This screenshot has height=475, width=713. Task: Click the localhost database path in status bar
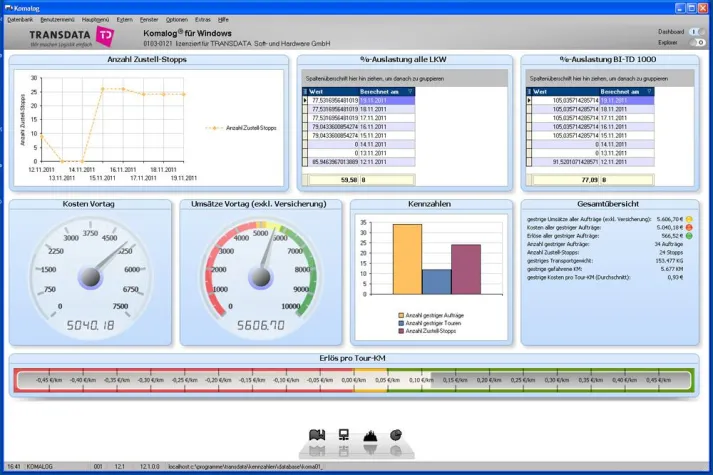[x=245, y=467]
